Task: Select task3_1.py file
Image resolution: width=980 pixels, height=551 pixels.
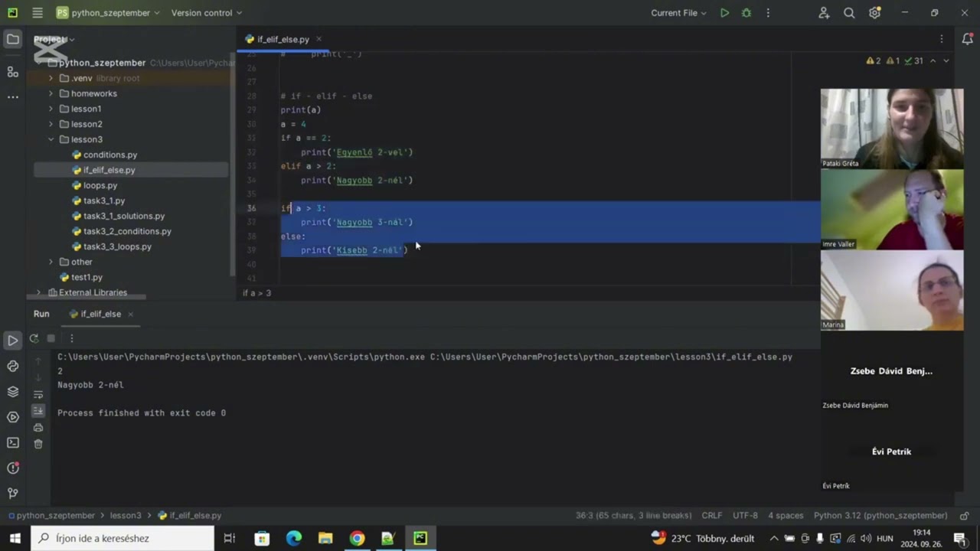Action: (x=104, y=201)
